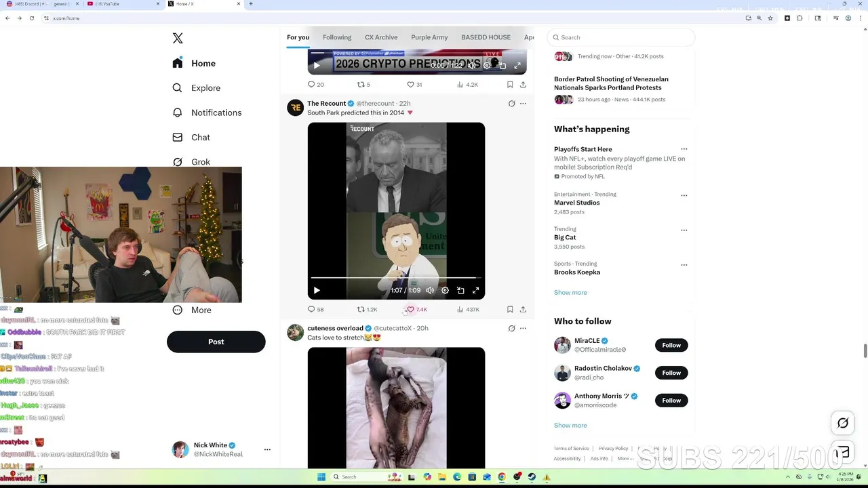This screenshot has height=488, width=868.
Task: View analytics for the 4.2K views post
Action: pyautogui.click(x=467, y=85)
